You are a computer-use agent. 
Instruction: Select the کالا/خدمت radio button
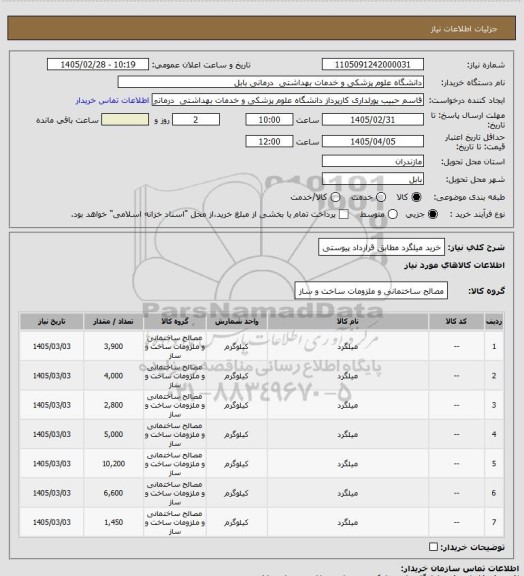pos(335,197)
